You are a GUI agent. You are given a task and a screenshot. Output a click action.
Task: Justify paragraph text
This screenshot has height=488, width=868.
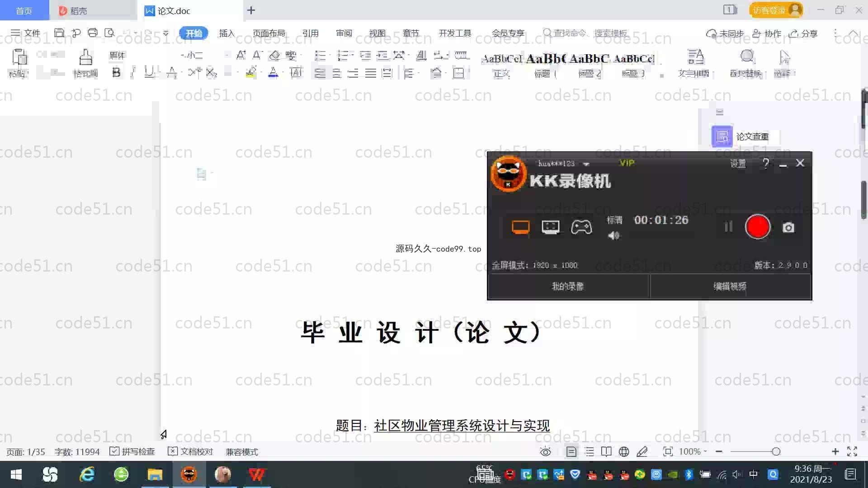coord(370,73)
